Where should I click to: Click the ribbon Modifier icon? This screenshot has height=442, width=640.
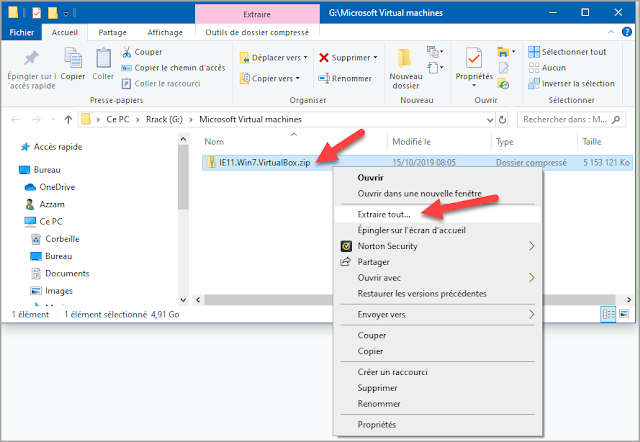click(503, 68)
